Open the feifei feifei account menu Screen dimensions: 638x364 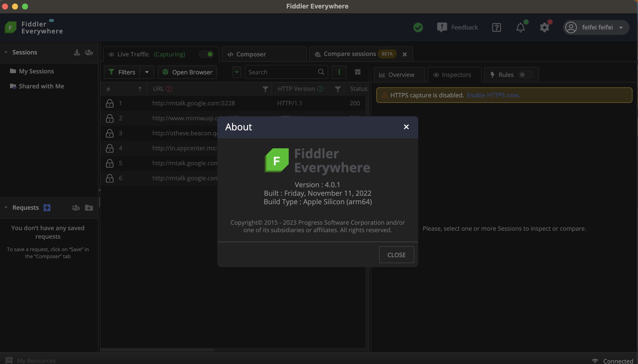click(x=596, y=27)
